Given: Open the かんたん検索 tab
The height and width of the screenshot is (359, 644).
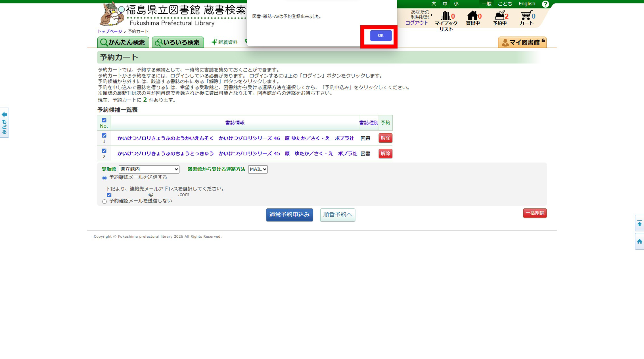Looking at the screenshot, I should (123, 42).
